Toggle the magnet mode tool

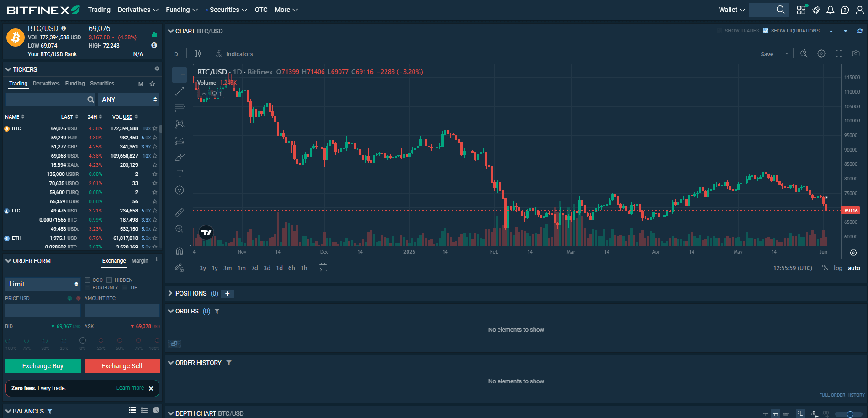[x=180, y=251]
